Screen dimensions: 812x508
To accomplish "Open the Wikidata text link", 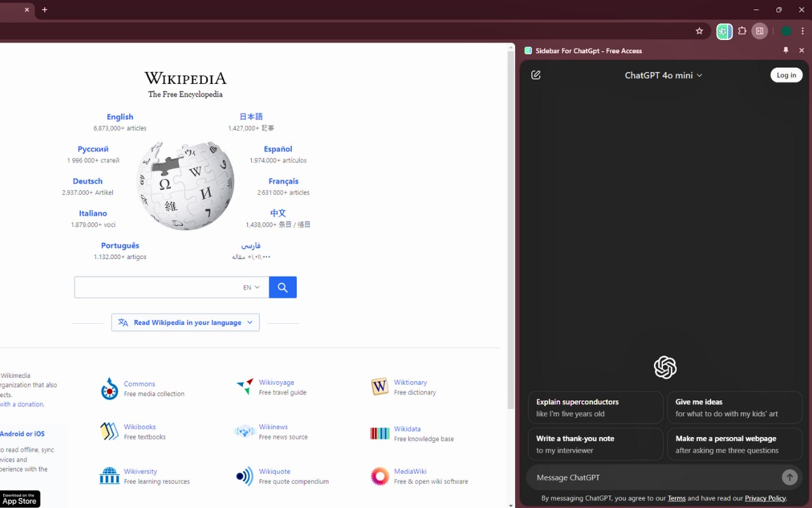I will (407, 429).
